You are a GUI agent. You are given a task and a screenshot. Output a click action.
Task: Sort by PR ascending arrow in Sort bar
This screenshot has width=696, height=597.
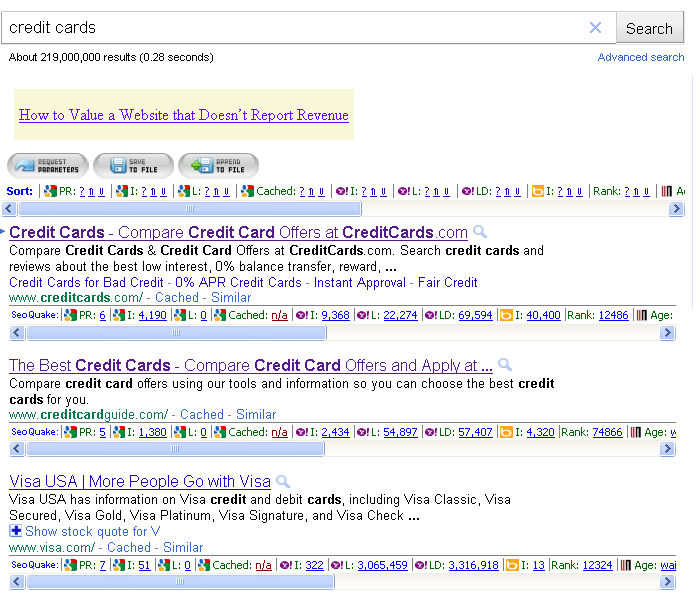click(x=91, y=192)
